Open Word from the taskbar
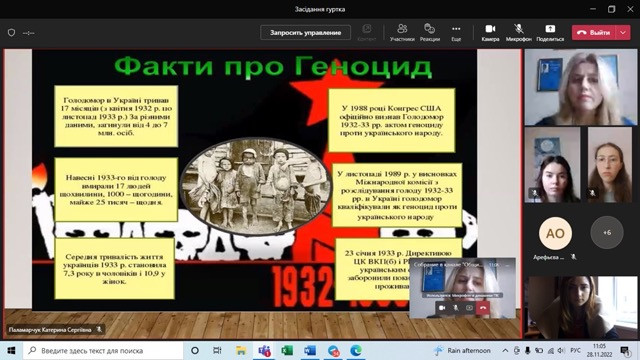The image size is (640, 360). (x=310, y=351)
